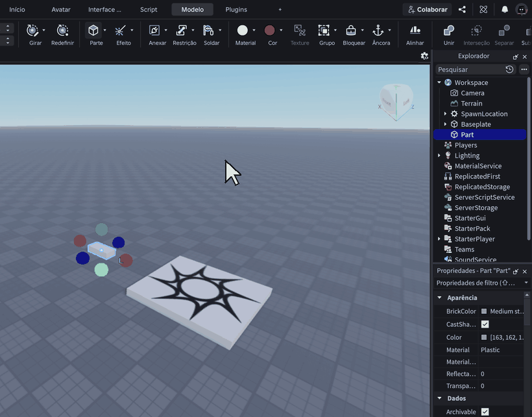The image size is (532, 417).
Task: Click the Anexar attachment tool
Action: point(154,31)
